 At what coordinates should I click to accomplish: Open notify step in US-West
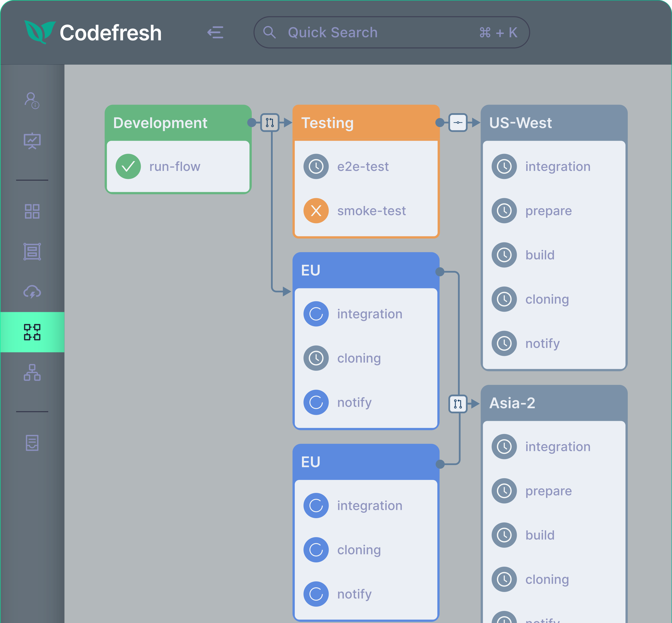(x=554, y=344)
